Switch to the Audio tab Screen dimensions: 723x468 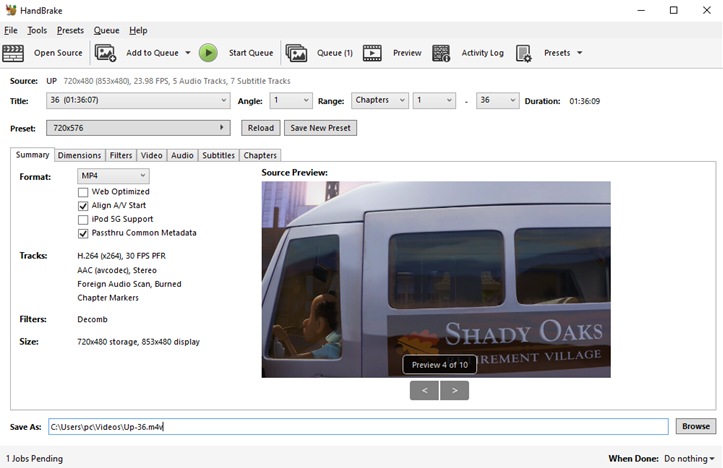pos(182,155)
